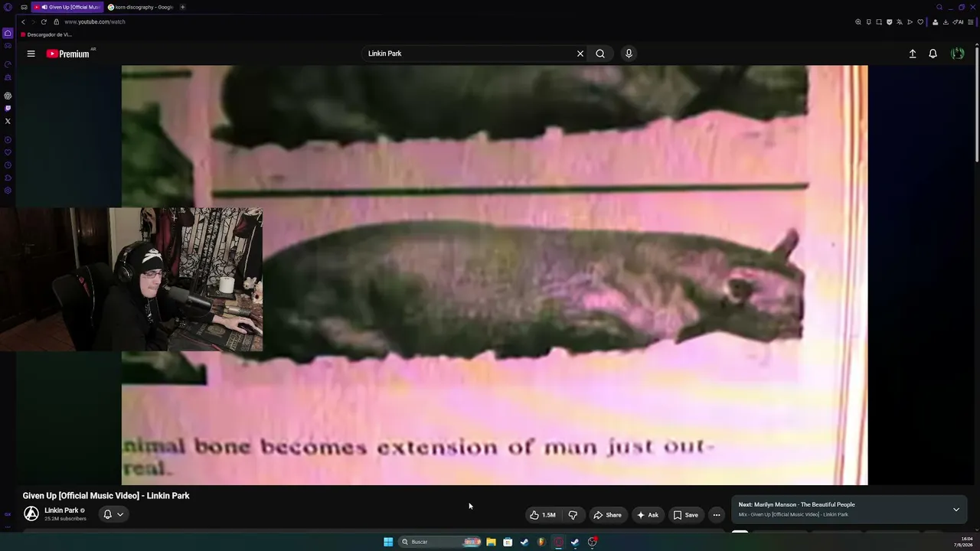
Task: Open the YouTube guide hamburger menu
Action: [x=31, y=54]
